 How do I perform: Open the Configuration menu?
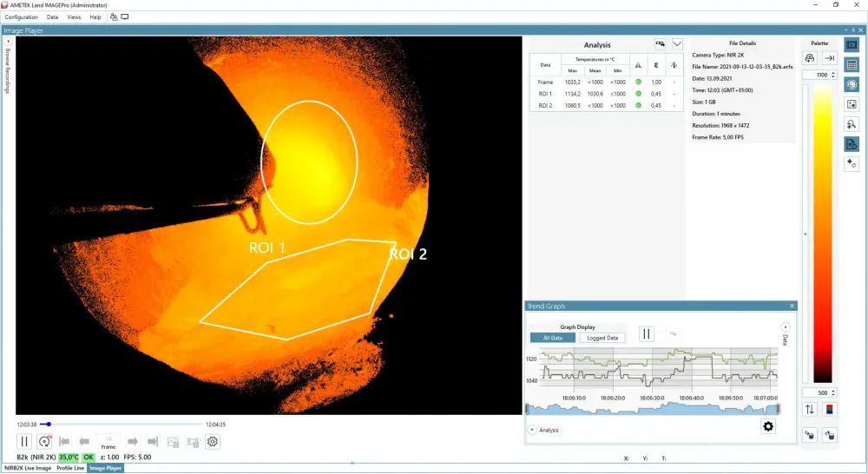(x=21, y=16)
